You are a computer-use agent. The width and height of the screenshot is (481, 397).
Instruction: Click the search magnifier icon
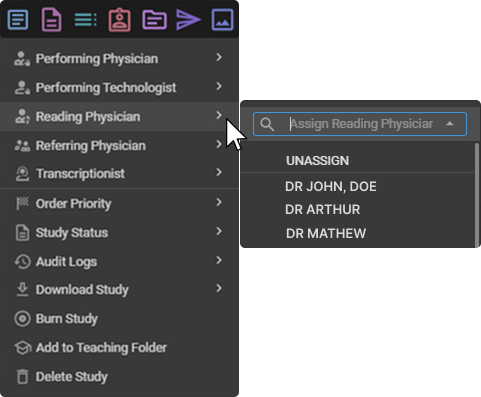[x=267, y=124]
